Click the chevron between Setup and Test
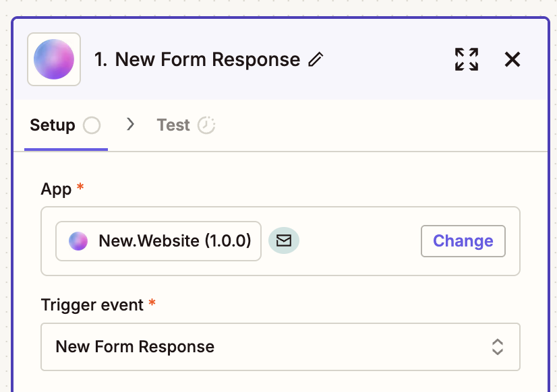 pos(131,125)
